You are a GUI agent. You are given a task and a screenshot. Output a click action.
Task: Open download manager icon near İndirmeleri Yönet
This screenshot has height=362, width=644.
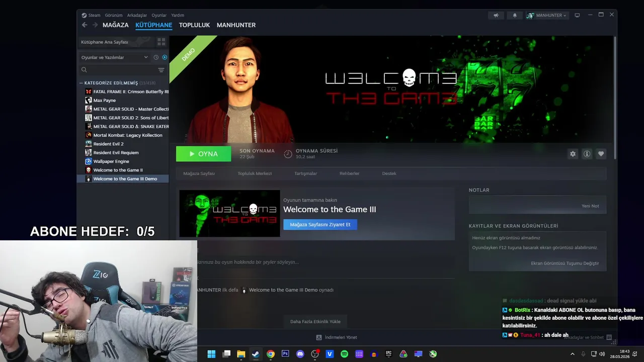point(318,337)
